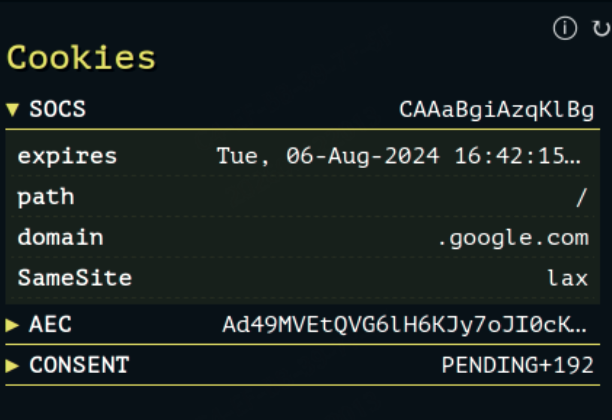Select the CONSENT cookie name
Viewport: 612px width, 420px height.
coord(79,365)
